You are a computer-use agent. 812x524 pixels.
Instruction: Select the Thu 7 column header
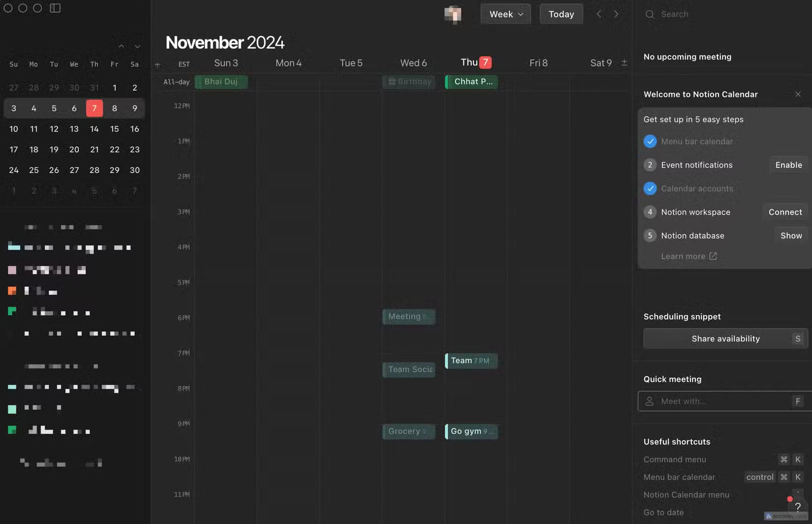click(476, 63)
